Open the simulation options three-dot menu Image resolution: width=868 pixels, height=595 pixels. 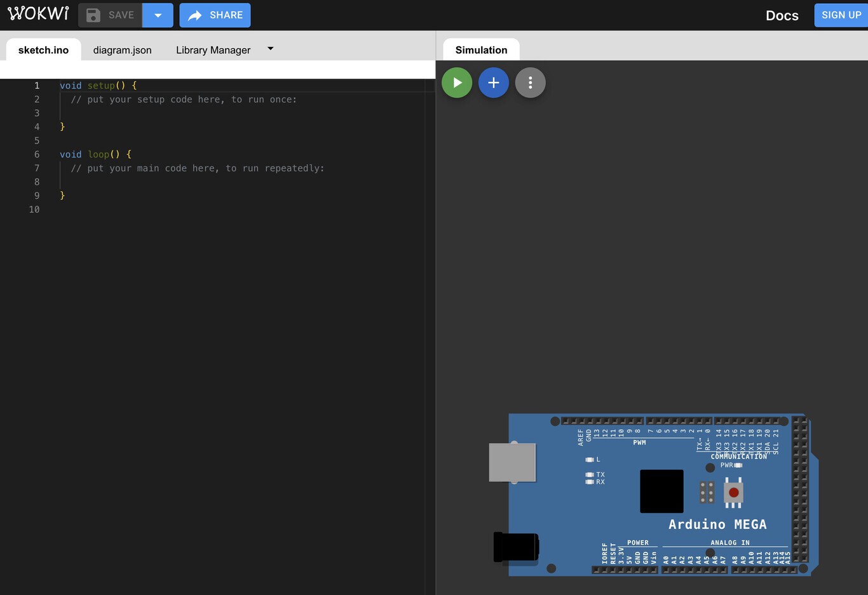[531, 83]
